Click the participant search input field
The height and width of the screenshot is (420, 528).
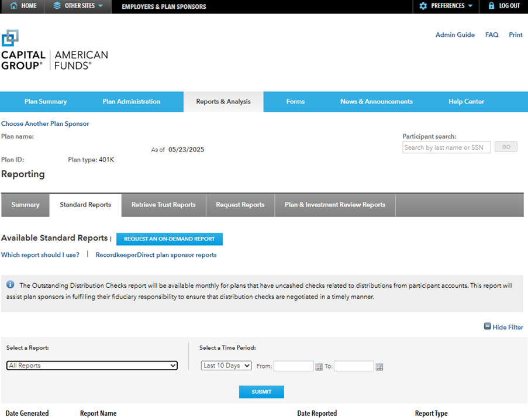446,147
